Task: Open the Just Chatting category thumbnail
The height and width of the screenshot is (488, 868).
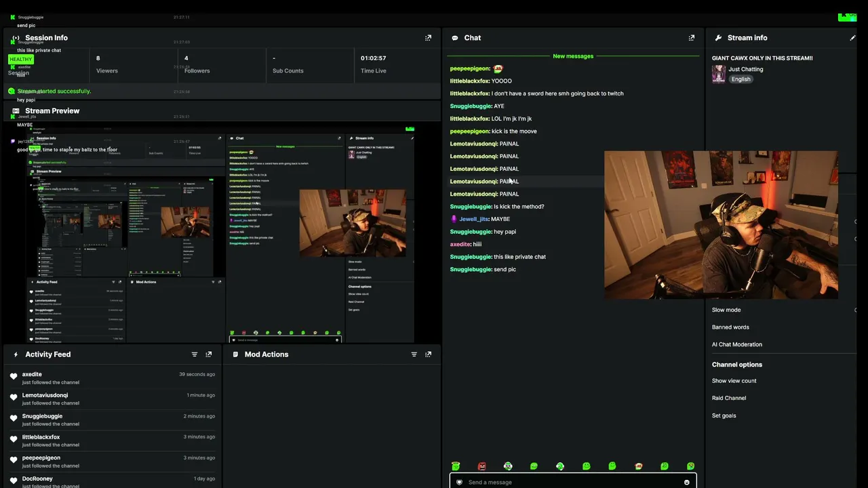Action: pyautogui.click(x=719, y=74)
